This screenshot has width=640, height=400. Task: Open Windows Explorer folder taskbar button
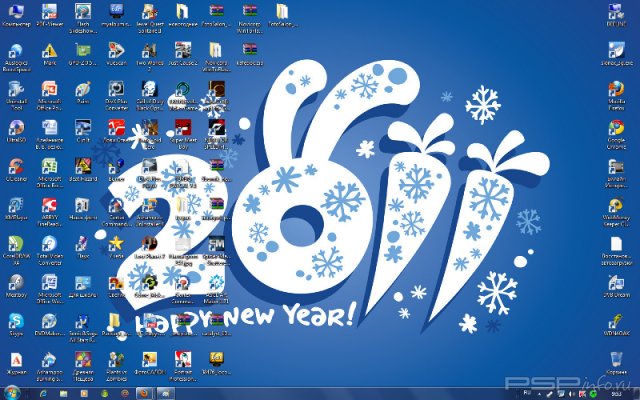65,392
